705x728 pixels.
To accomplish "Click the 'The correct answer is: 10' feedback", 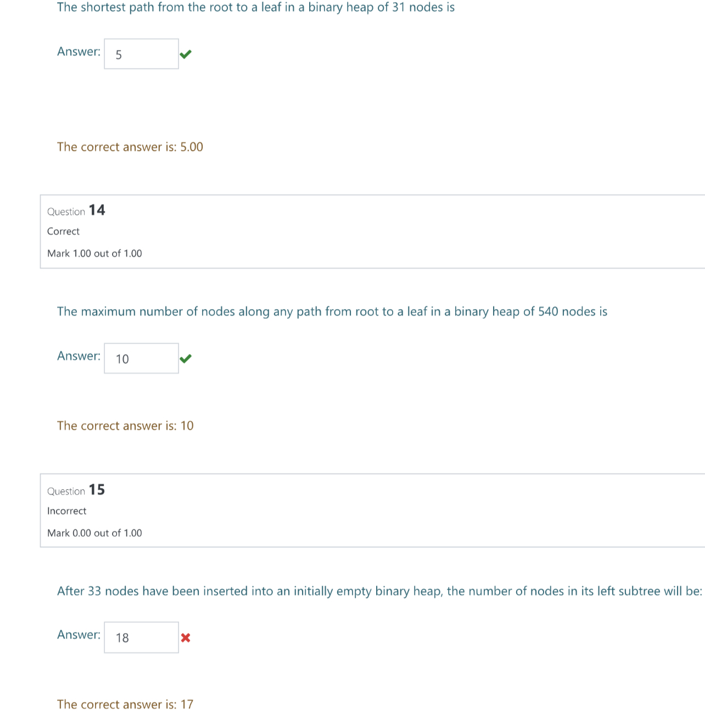I will click(x=125, y=426).
